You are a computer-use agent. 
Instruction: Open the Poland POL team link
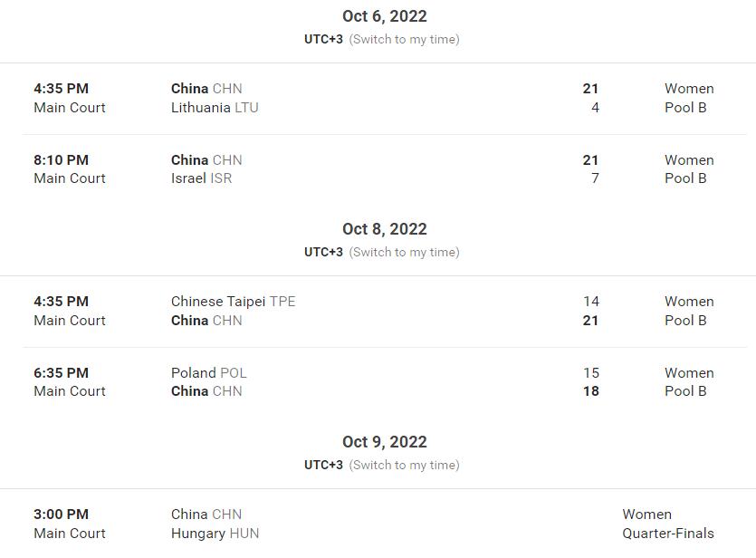208,373
